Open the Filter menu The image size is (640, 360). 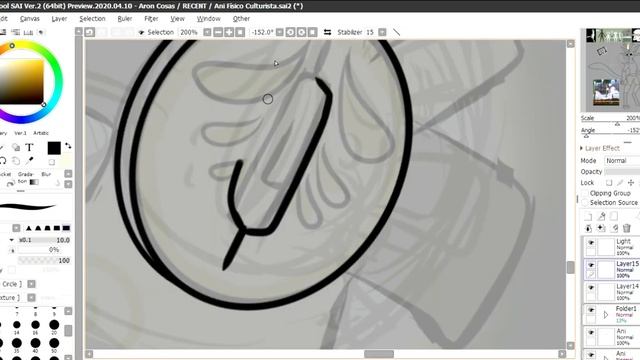point(151,19)
